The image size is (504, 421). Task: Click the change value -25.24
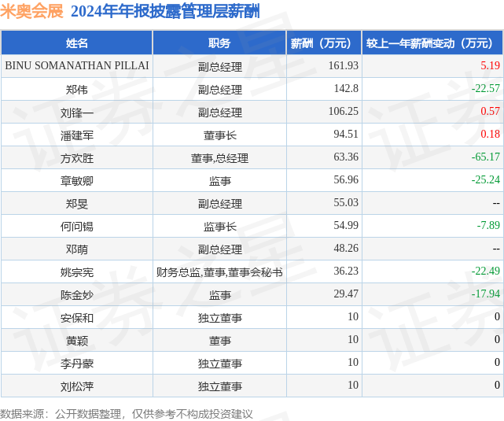tap(485, 179)
